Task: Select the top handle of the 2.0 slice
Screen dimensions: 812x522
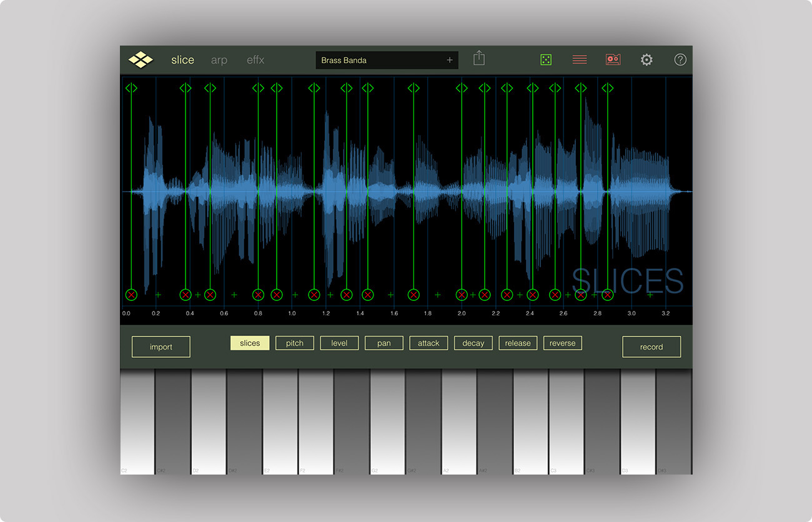Action: coord(462,88)
